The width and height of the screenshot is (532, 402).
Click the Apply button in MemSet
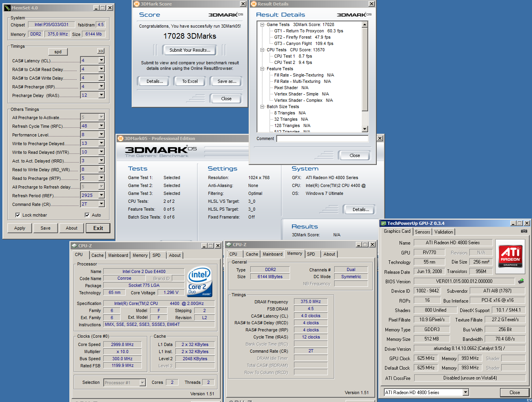click(x=20, y=228)
